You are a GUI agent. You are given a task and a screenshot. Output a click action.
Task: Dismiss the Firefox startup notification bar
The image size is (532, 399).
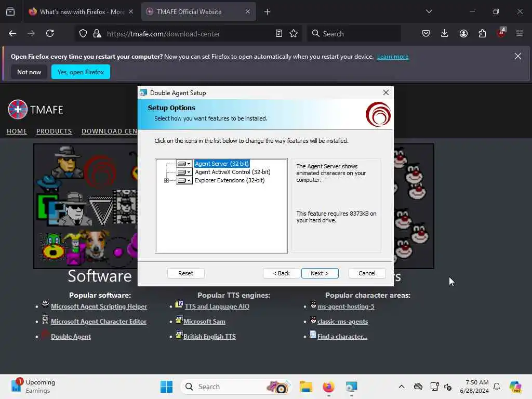(518, 56)
